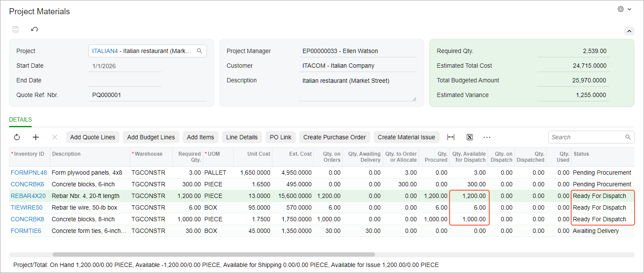Export grid to Excel icon
This screenshot has width=644, height=273.
(x=470, y=137)
